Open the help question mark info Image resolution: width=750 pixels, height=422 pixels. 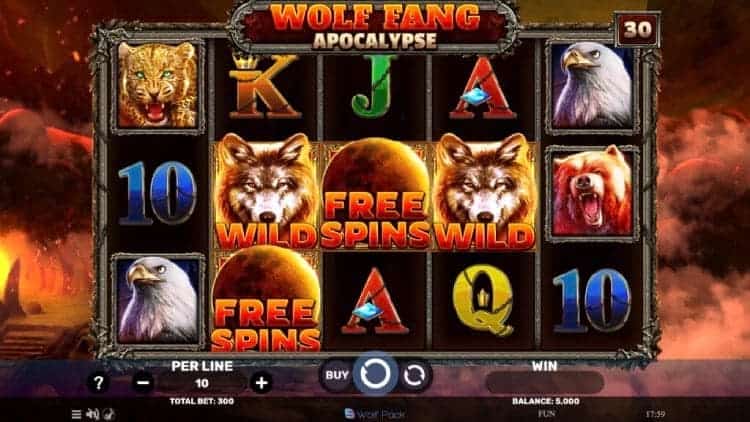coord(98,383)
